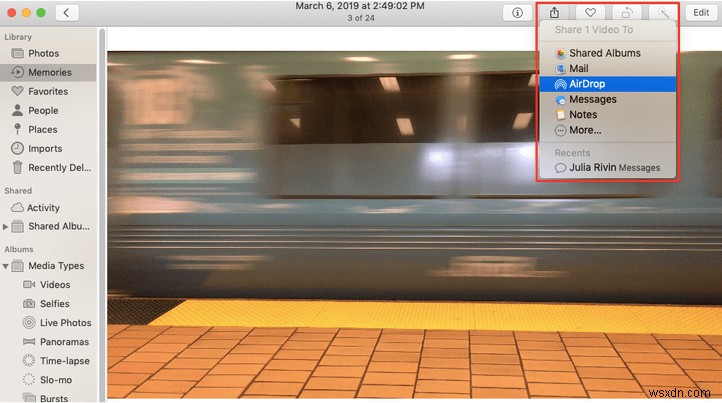Open Imports in sidebar
722x403 pixels.
pyautogui.click(x=48, y=148)
